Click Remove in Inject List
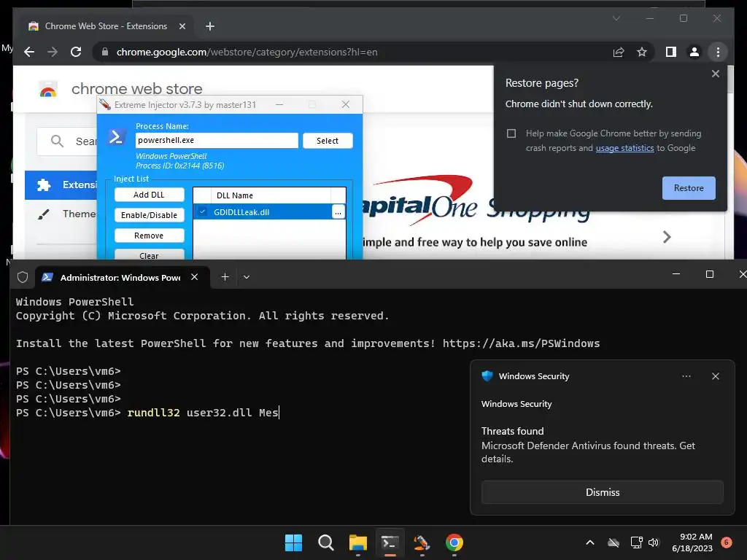 point(149,236)
